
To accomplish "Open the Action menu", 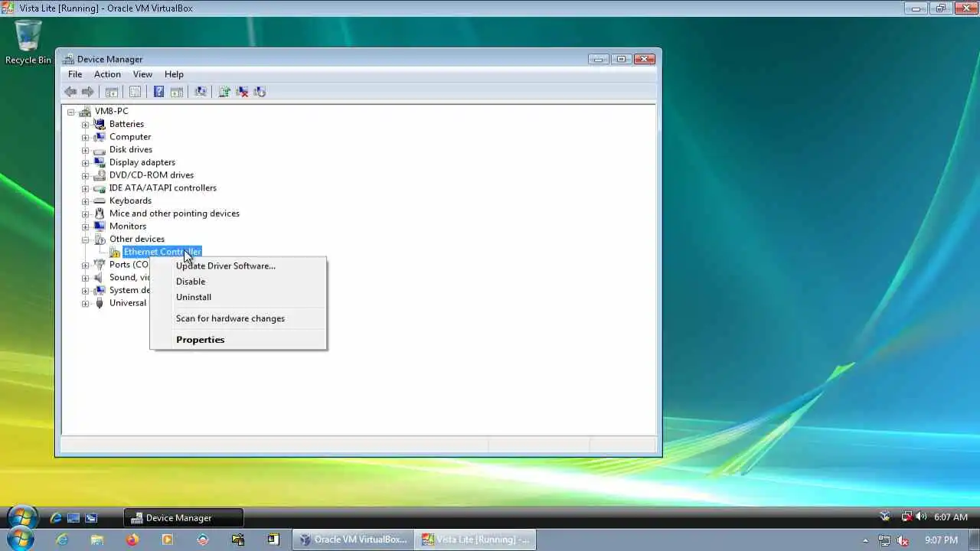I will tap(107, 74).
